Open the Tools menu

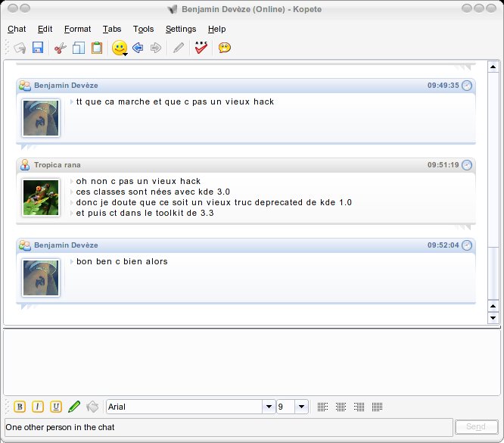click(x=143, y=29)
